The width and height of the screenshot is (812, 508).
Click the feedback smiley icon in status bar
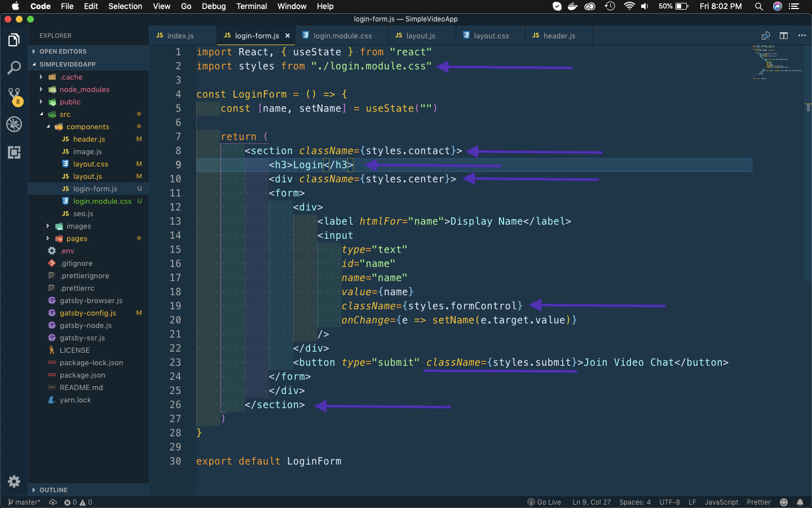[784, 502]
